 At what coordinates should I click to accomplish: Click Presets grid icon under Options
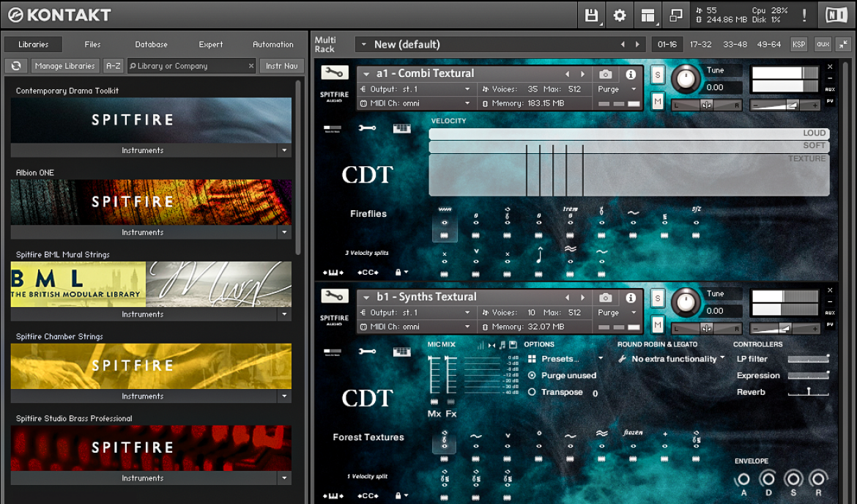pyautogui.click(x=532, y=359)
